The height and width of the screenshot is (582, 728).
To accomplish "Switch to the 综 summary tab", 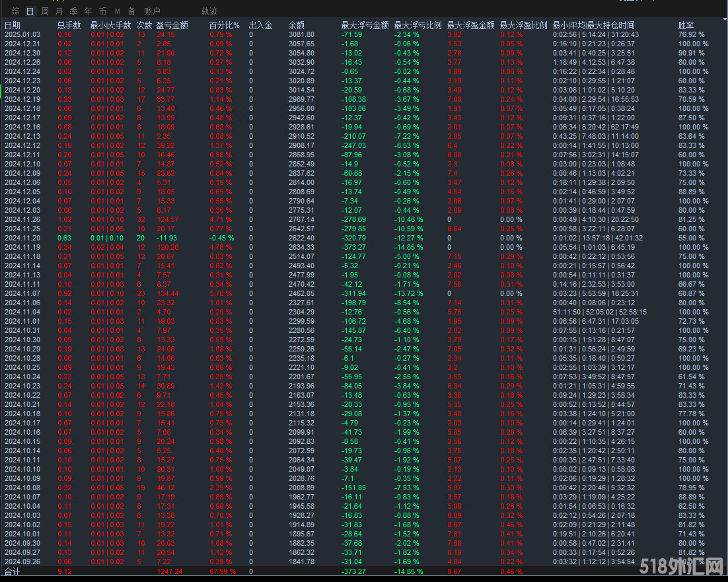I will 15,11.
